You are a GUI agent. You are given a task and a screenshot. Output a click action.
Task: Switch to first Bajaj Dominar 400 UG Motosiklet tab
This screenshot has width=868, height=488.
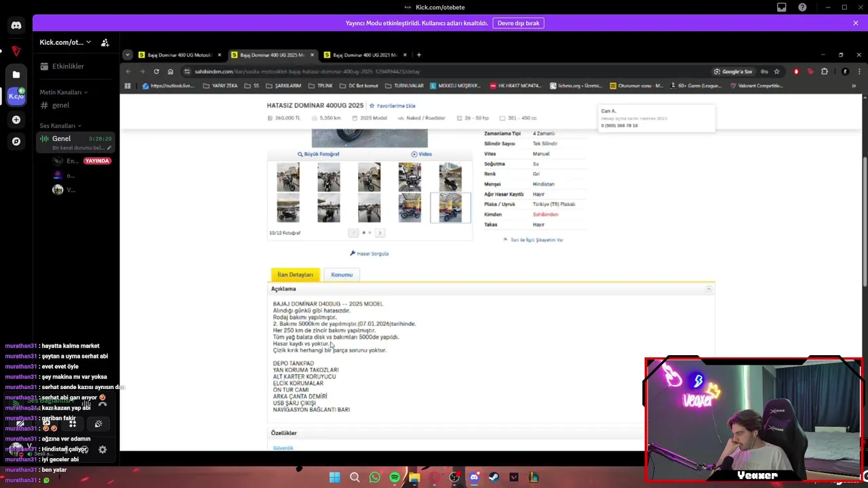[x=178, y=55]
